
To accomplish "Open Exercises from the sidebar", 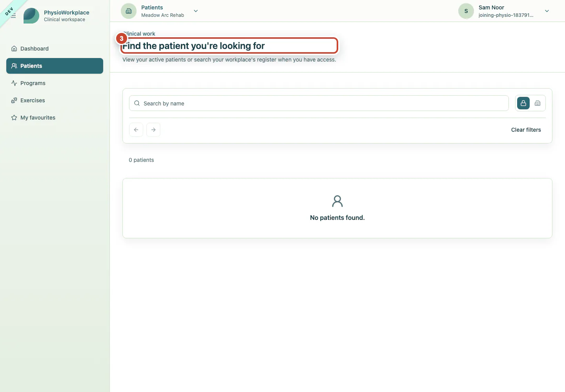I will click(x=55, y=100).
